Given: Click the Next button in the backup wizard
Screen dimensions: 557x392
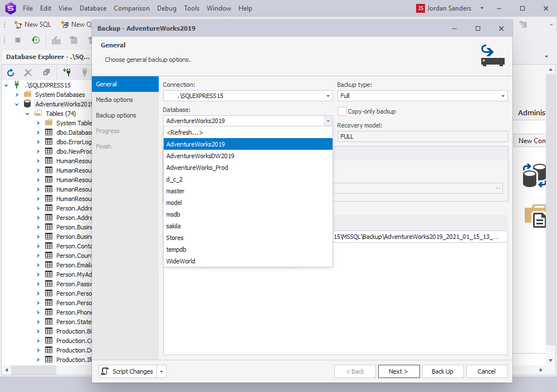Looking at the screenshot, I should pyautogui.click(x=399, y=371).
